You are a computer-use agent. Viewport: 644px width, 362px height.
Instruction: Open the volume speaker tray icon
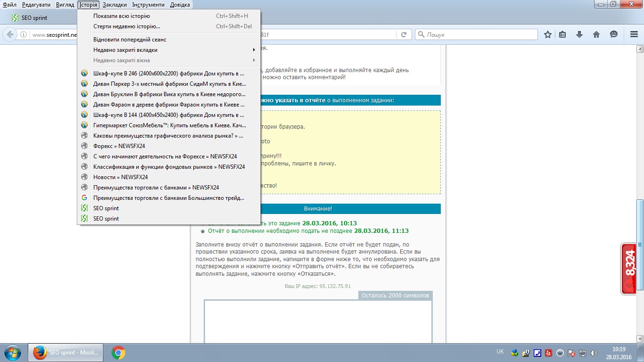click(x=594, y=353)
